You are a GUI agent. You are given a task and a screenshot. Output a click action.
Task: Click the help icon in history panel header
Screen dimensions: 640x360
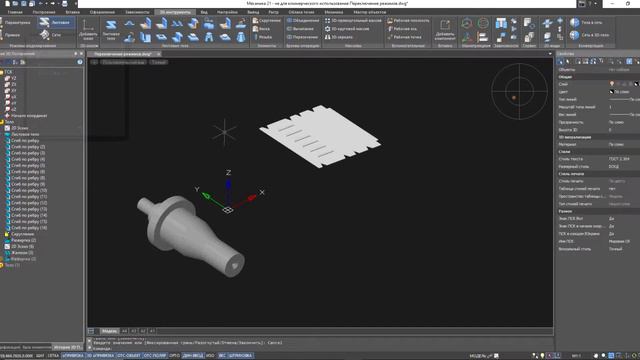80,62
